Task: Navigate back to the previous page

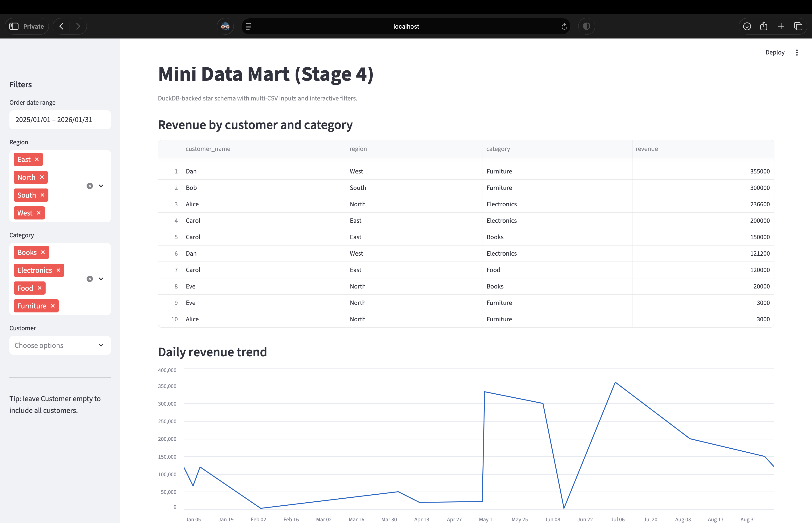Action: tap(62, 26)
